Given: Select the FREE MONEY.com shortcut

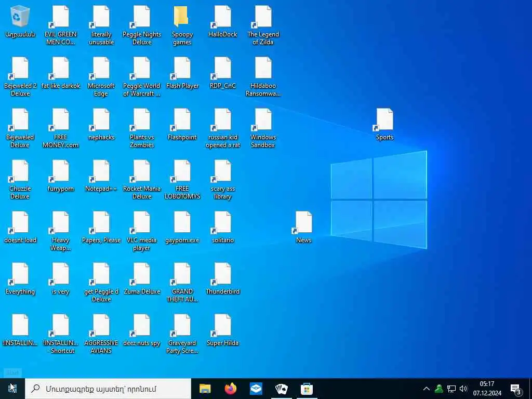Looking at the screenshot, I should (61, 128).
